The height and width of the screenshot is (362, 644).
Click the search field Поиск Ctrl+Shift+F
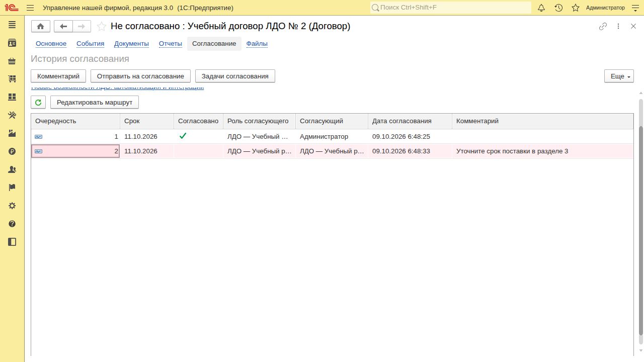(451, 8)
